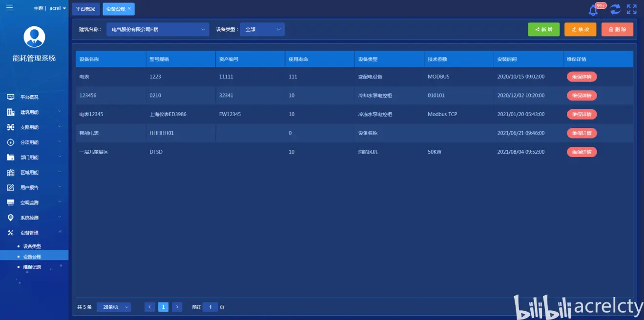Image resolution: width=644 pixels, height=320 pixels.
Task: Click the orange 修改 button
Action: point(581,29)
